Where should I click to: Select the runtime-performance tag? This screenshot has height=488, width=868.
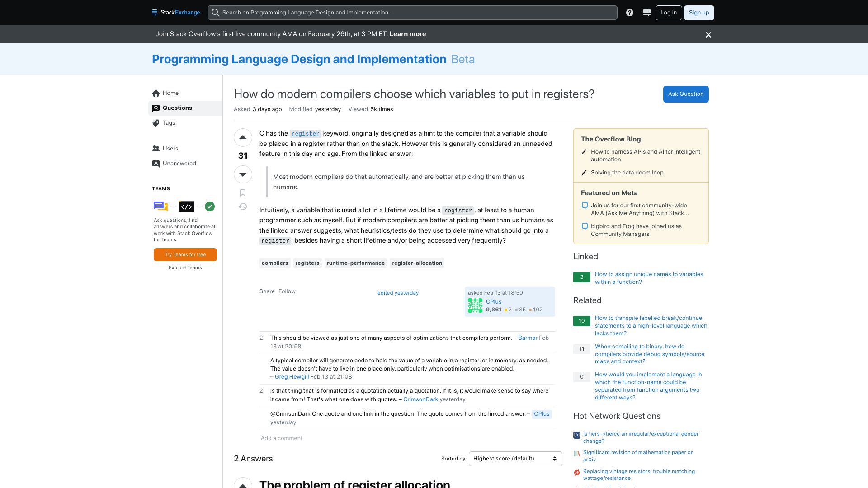point(356,263)
